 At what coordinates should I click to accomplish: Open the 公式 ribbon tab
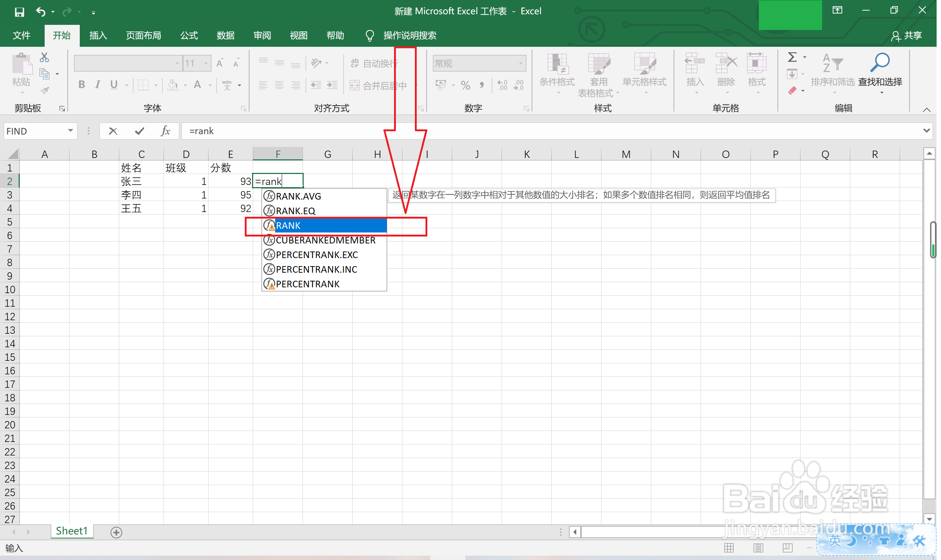click(190, 36)
